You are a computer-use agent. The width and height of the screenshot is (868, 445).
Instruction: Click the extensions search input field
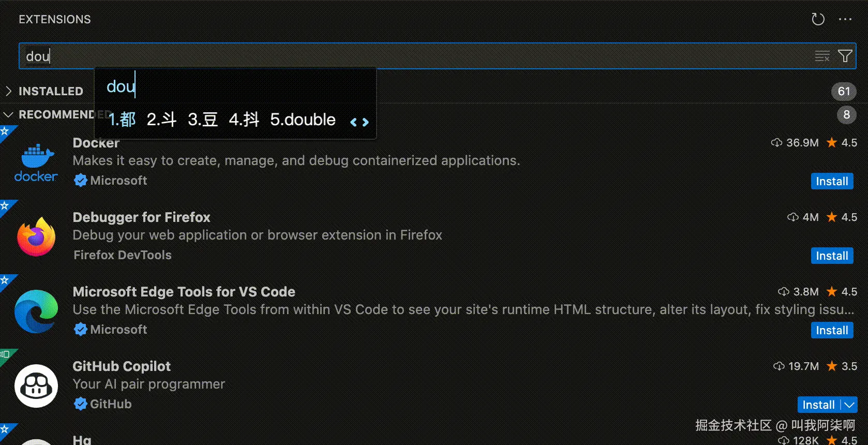click(414, 56)
